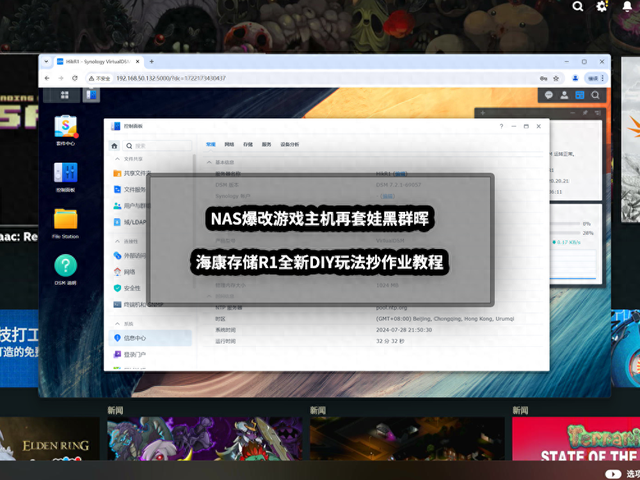This screenshot has height=480, width=640.
Task: Open DSM notifications chat bubble icon
Action: pos(549,95)
